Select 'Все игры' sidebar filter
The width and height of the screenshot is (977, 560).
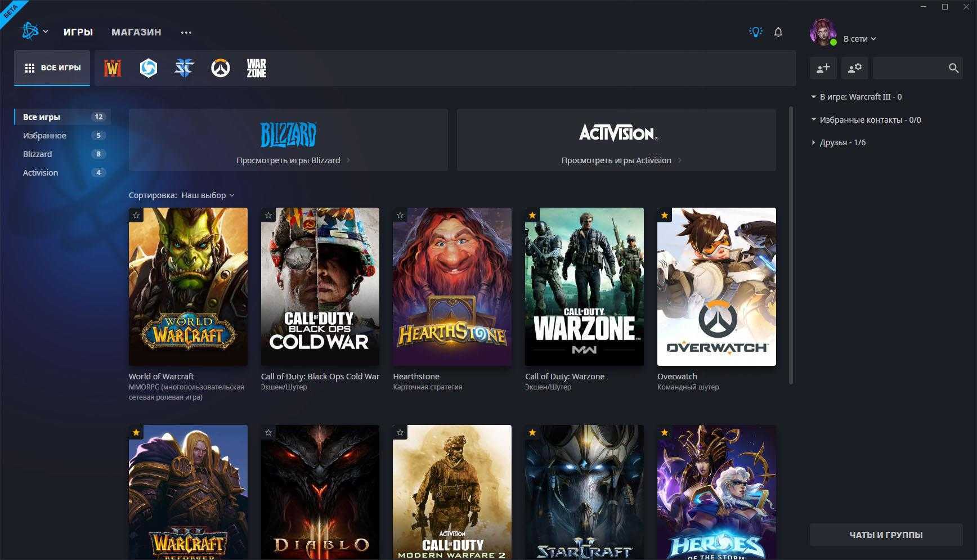click(62, 117)
